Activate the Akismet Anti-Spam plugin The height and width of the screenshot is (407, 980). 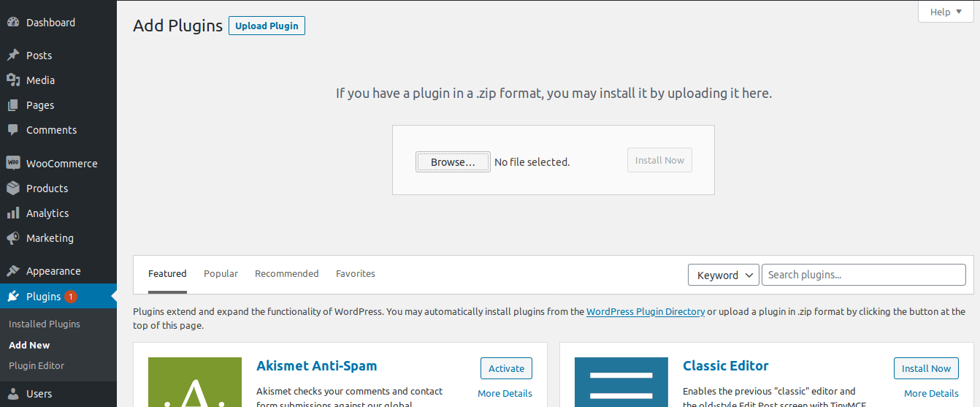tap(506, 368)
